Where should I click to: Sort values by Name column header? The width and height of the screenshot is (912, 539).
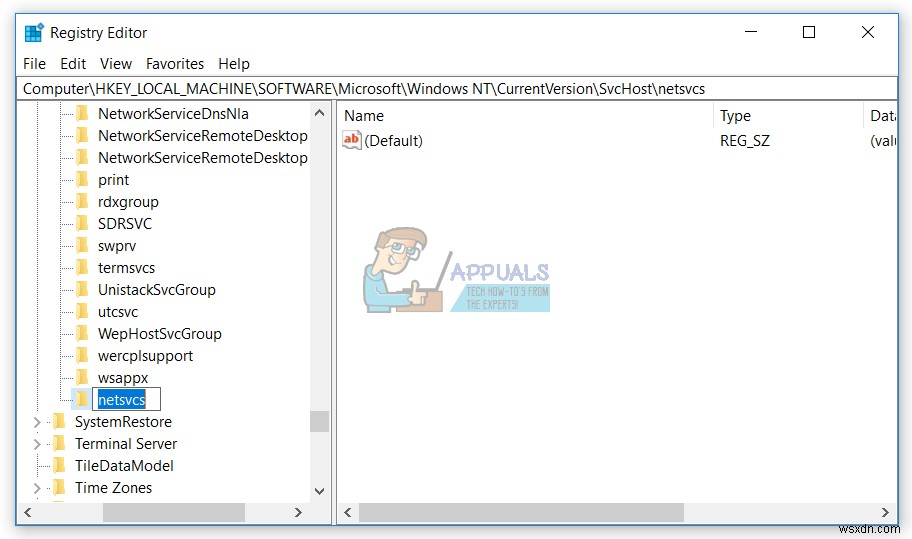pos(526,116)
